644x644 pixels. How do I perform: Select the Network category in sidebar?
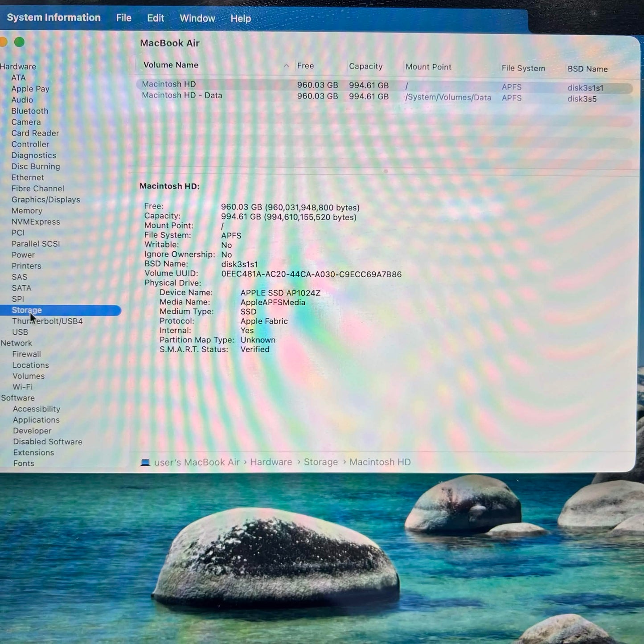pyautogui.click(x=16, y=343)
